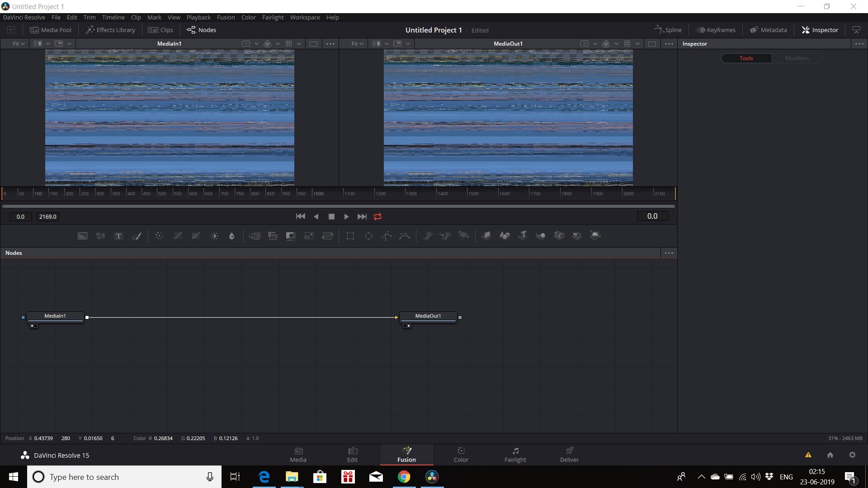Add the pRender particle tool

464,235
